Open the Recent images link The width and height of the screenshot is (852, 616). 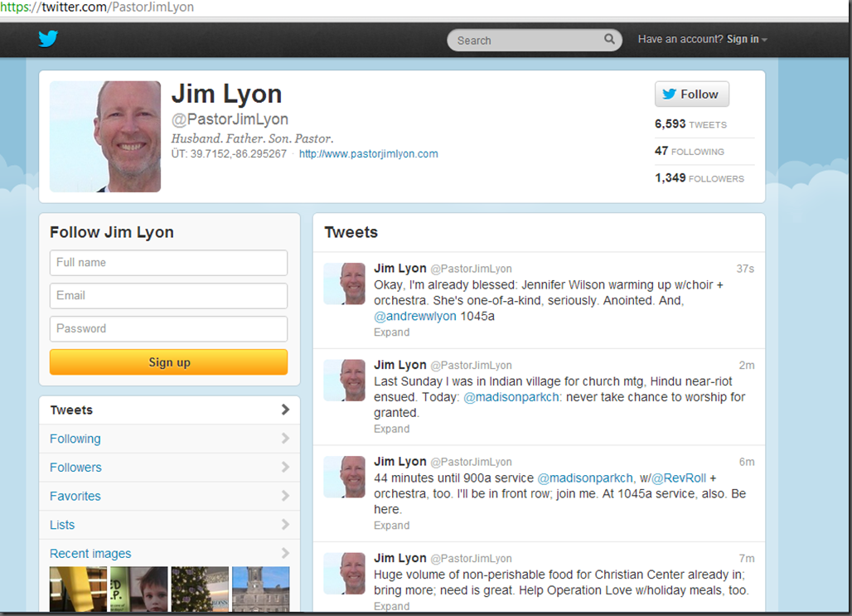click(90, 554)
